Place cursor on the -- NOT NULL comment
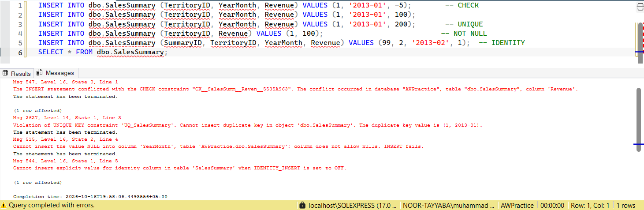The image size is (644, 210). (x=464, y=33)
